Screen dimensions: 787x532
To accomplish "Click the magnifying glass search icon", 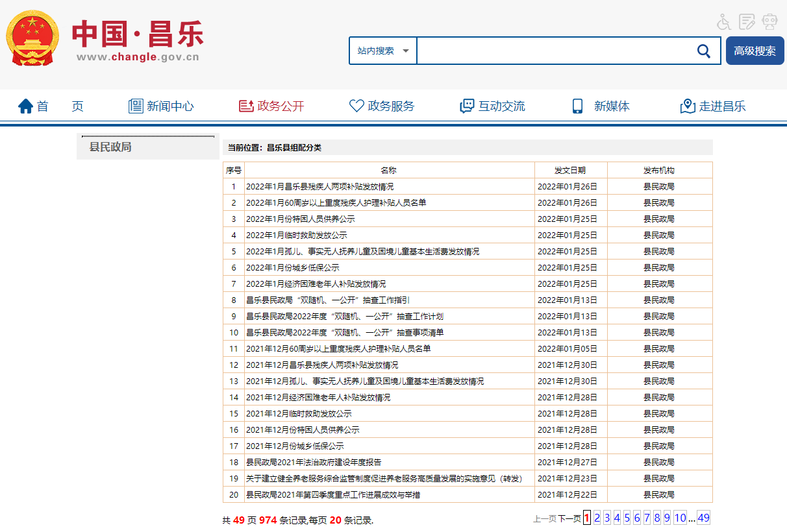I will point(703,51).
